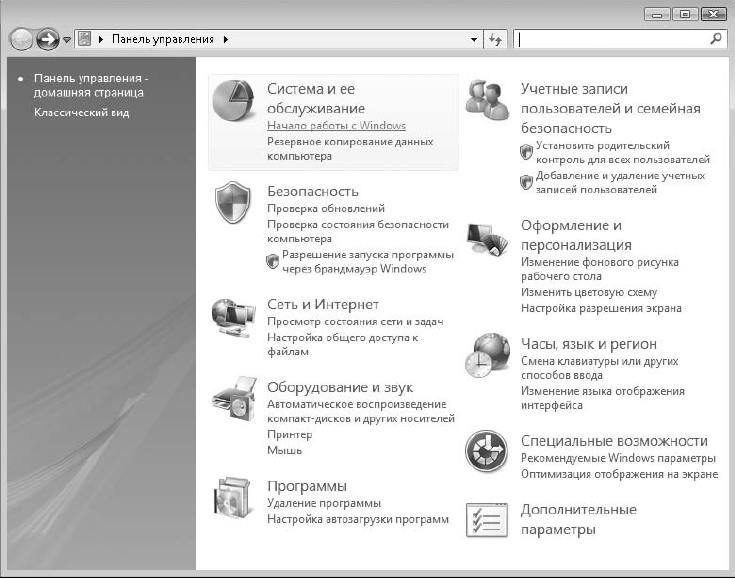
Task: Switch to 'Классический вид' in sidebar
Action: coord(82,113)
